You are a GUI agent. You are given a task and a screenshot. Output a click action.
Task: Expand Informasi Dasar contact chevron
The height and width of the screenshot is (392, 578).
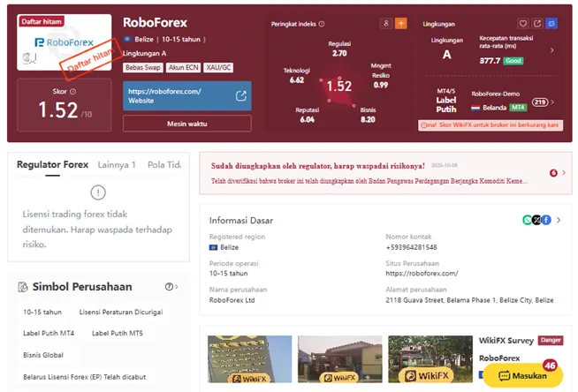(559, 220)
